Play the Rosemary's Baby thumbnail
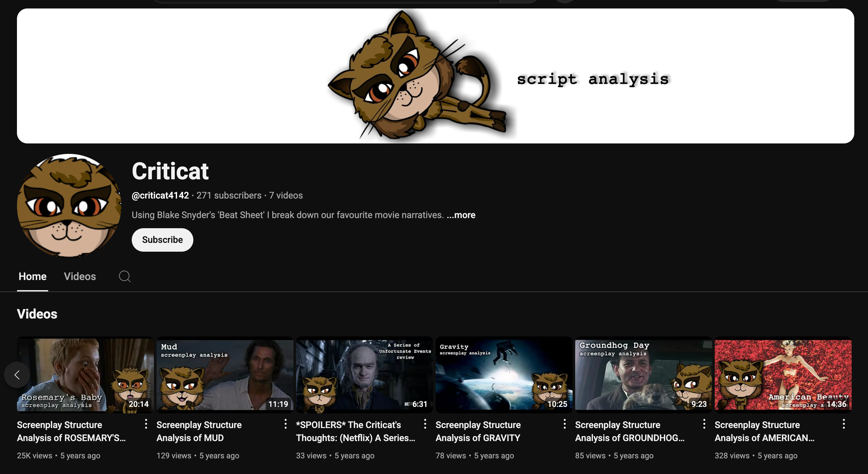Screen dimensions: 868x474 85,374
